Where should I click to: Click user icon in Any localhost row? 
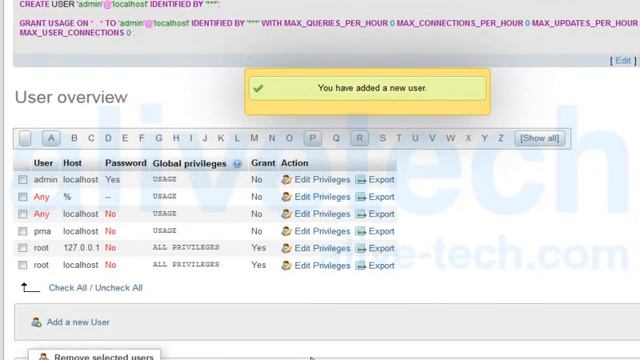[286, 214]
